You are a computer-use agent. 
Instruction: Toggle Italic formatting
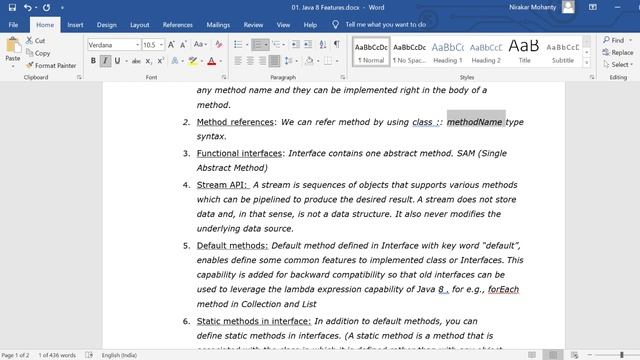(x=105, y=61)
